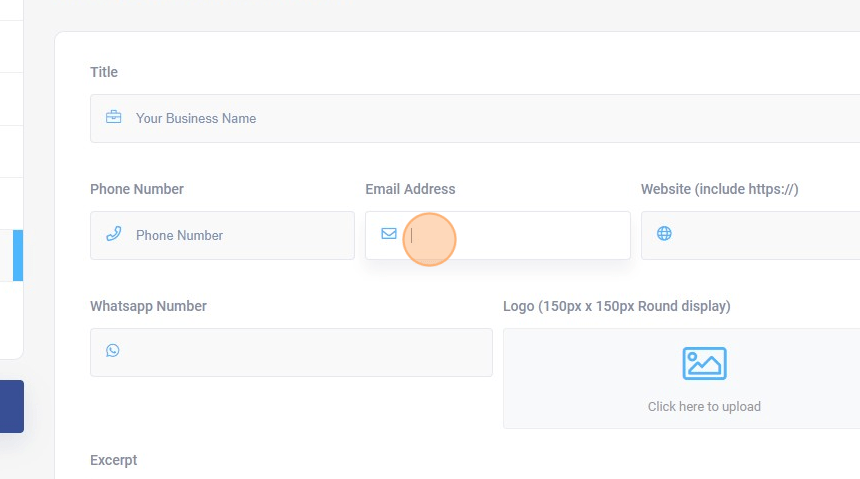860x479 pixels.
Task: Click the Excerpt section label
Action: (x=113, y=460)
